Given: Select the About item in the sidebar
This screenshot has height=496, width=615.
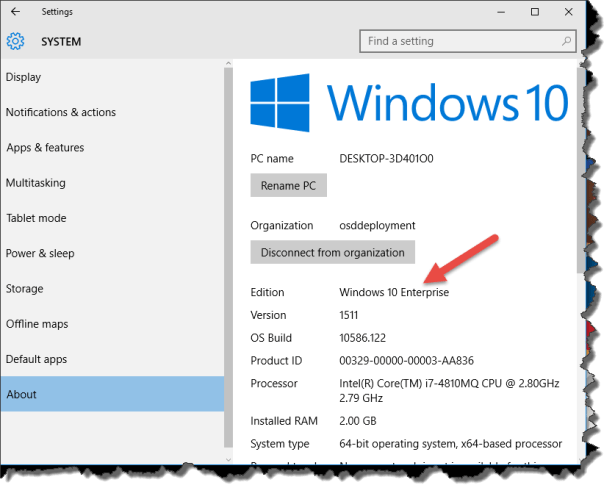Looking at the screenshot, I should [22, 394].
